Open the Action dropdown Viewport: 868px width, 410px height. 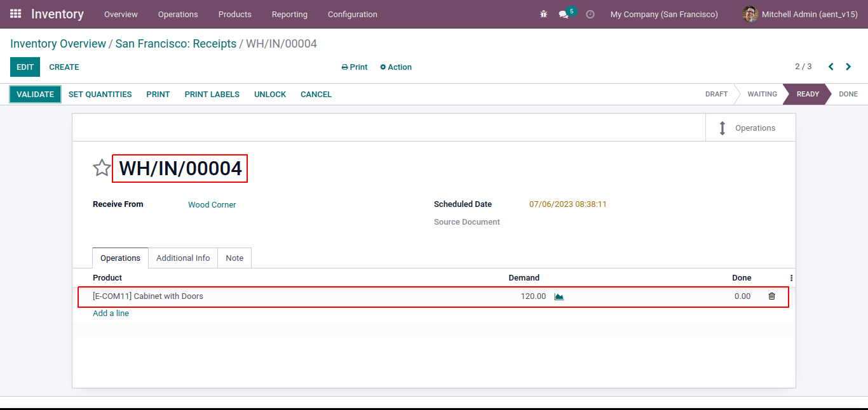tap(396, 67)
